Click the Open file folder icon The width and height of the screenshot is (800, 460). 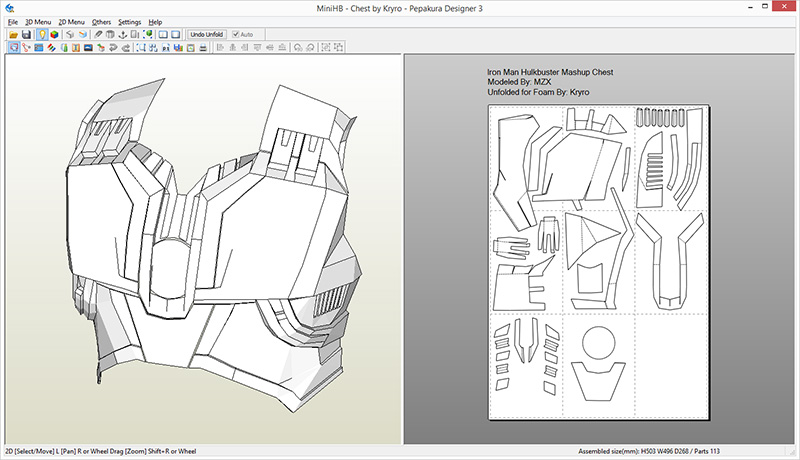(14, 35)
